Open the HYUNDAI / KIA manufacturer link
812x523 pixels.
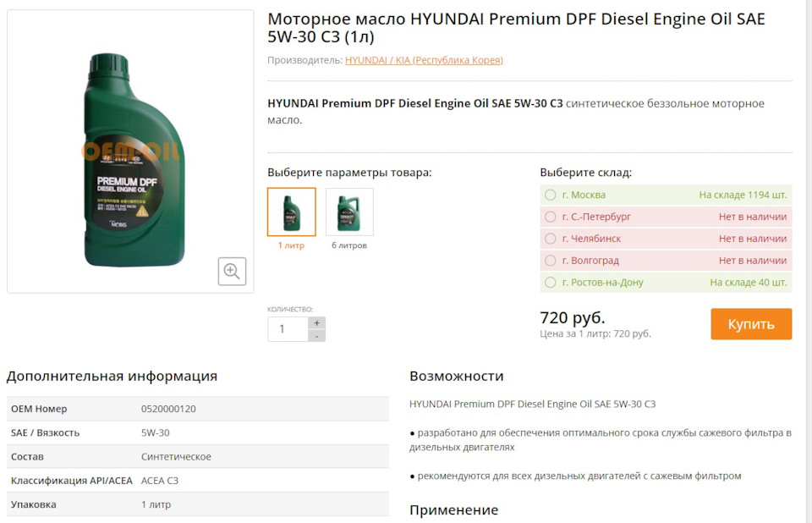[x=424, y=60]
